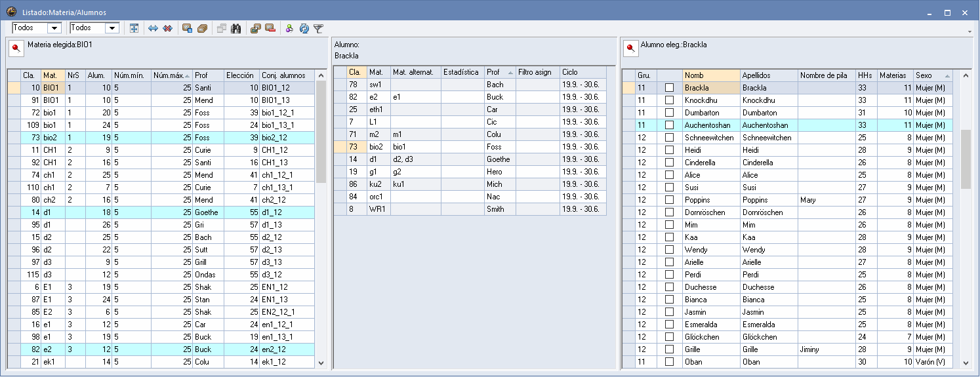Select the orc1 row with teacher Nac

point(470,197)
